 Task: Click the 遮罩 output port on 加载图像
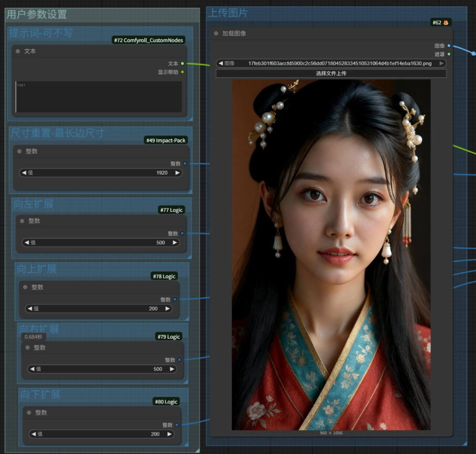(x=449, y=54)
